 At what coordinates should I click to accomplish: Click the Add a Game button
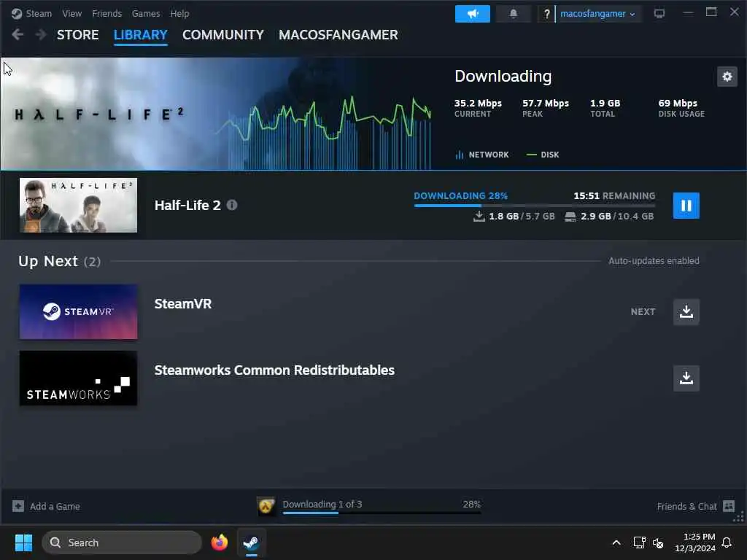click(x=46, y=506)
